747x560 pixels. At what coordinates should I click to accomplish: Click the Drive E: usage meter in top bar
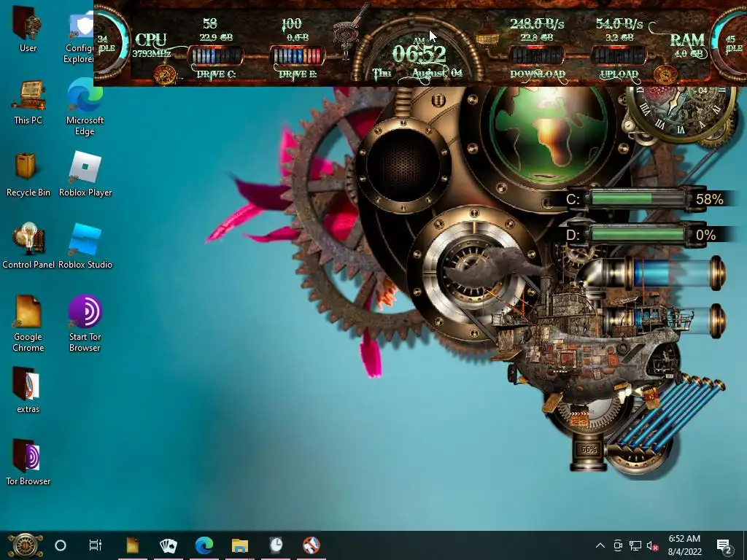tap(298, 56)
